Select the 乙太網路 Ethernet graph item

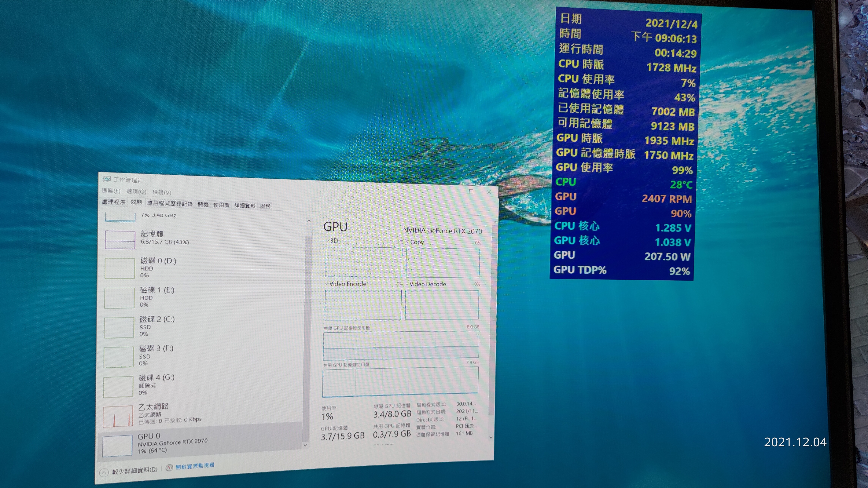click(118, 416)
